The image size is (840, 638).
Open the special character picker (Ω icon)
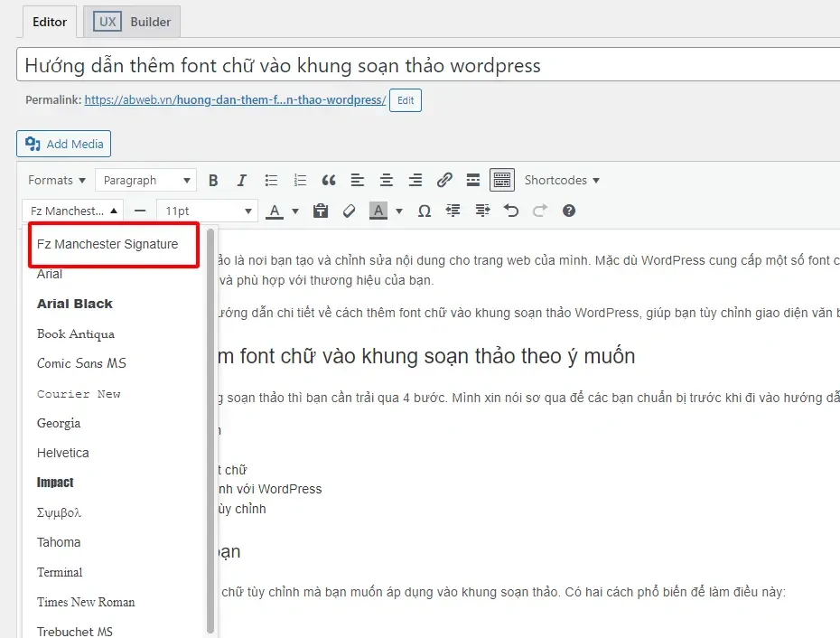coord(424,211)
